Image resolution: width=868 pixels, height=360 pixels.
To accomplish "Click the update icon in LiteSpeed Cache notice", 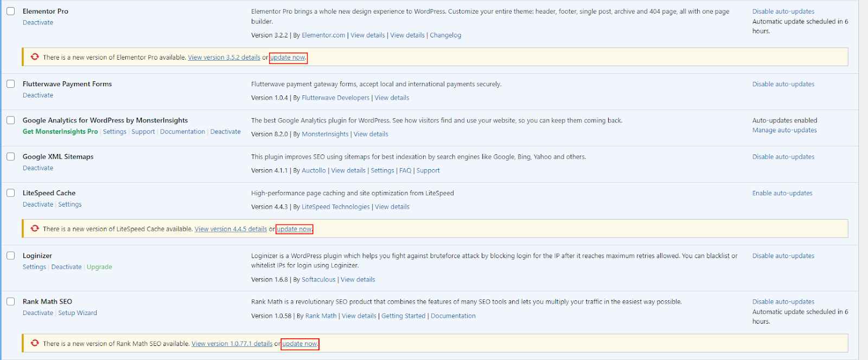I will pyautogui.click(x=35, y=228).
